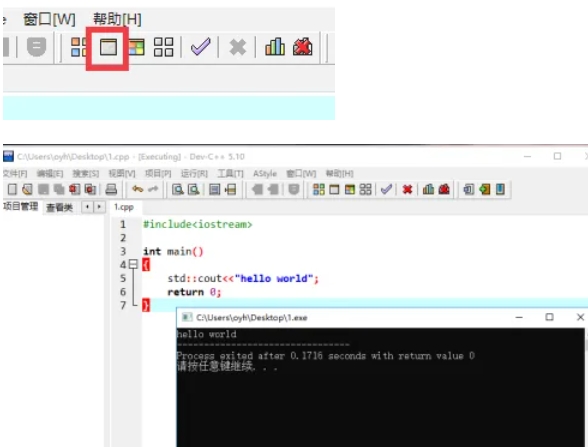Click the Replace magnifier icon
Screen dimensions: 588x447
(194, 189)
